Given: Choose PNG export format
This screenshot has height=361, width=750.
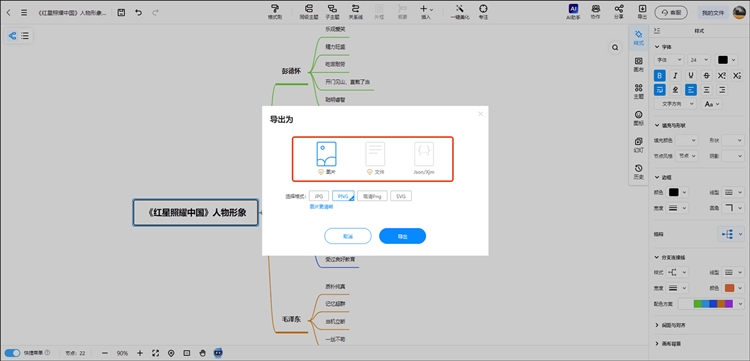Looking at the screenshot, I should [343, 196].
